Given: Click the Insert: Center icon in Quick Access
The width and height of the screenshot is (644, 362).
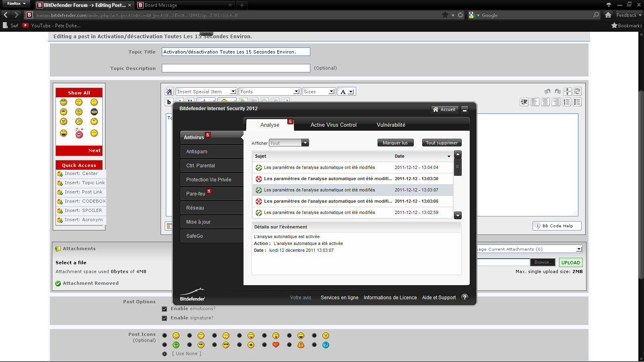Looking at the screenshot, I should [x=60, y=174].
